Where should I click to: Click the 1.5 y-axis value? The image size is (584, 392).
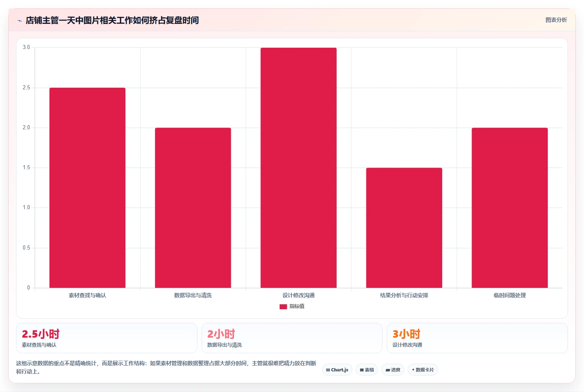[26, 168]
